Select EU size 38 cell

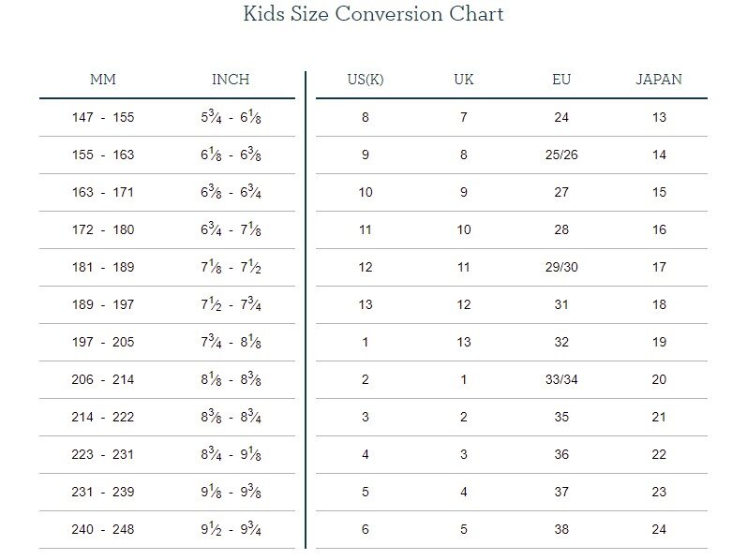coord(561,530)
